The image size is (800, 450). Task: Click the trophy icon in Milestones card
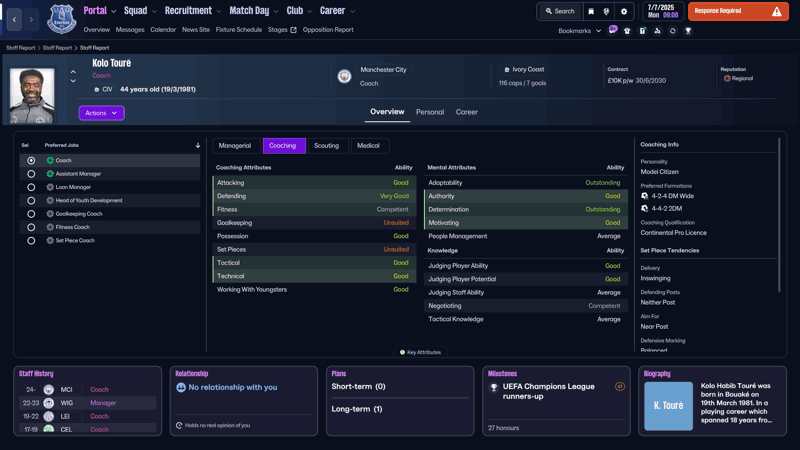pos(493,388)
